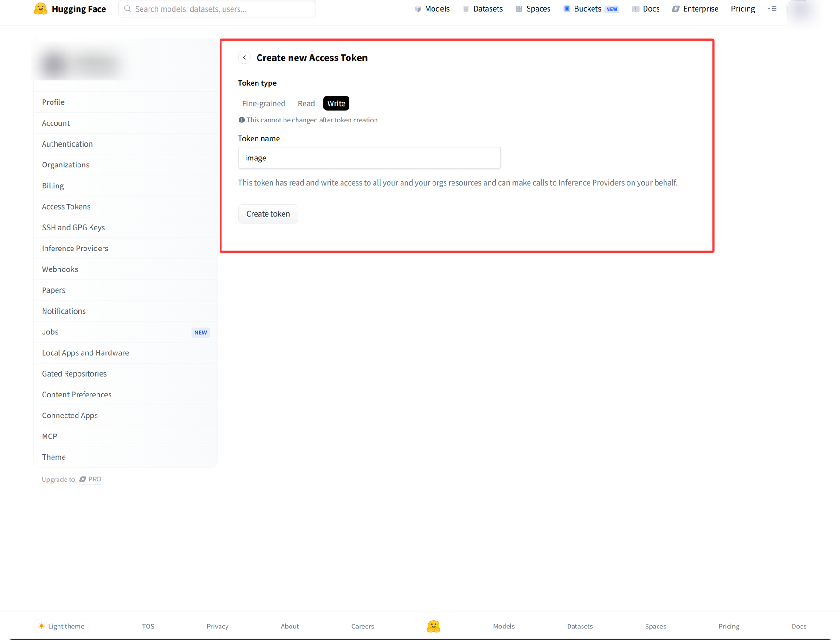Open the Docs footer link

(x=799, y=626)
